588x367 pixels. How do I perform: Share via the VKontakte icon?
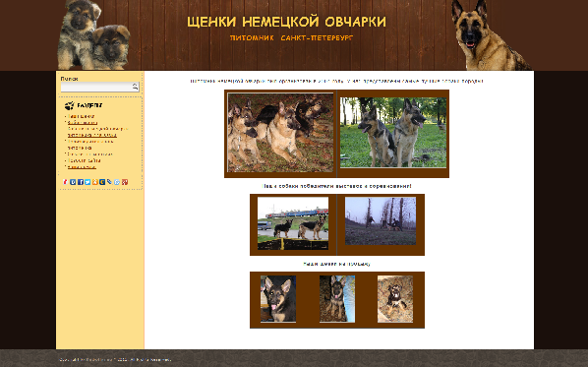pyautogui.click(x=73, y=182)
